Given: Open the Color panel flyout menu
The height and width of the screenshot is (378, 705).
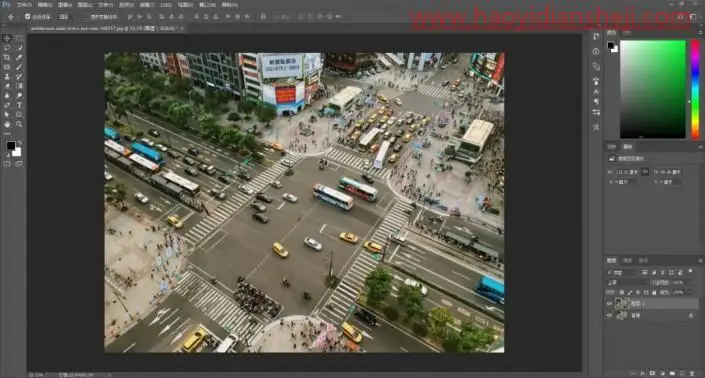Looking at the screenshot, I should (x=700, y=32).
